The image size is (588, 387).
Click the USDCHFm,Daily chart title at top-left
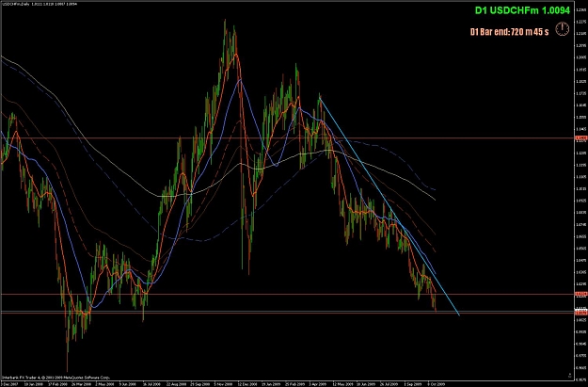click(x=39, y=4)
